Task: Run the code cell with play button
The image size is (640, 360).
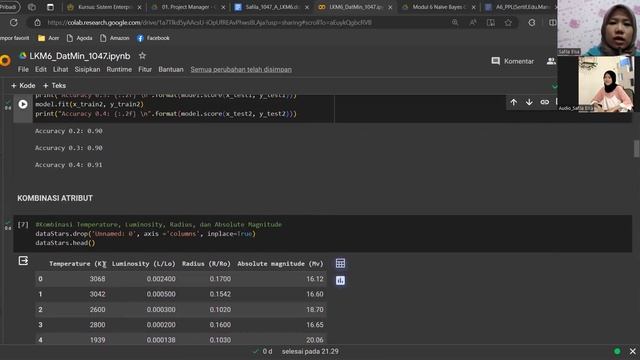Action: point(23,104)
